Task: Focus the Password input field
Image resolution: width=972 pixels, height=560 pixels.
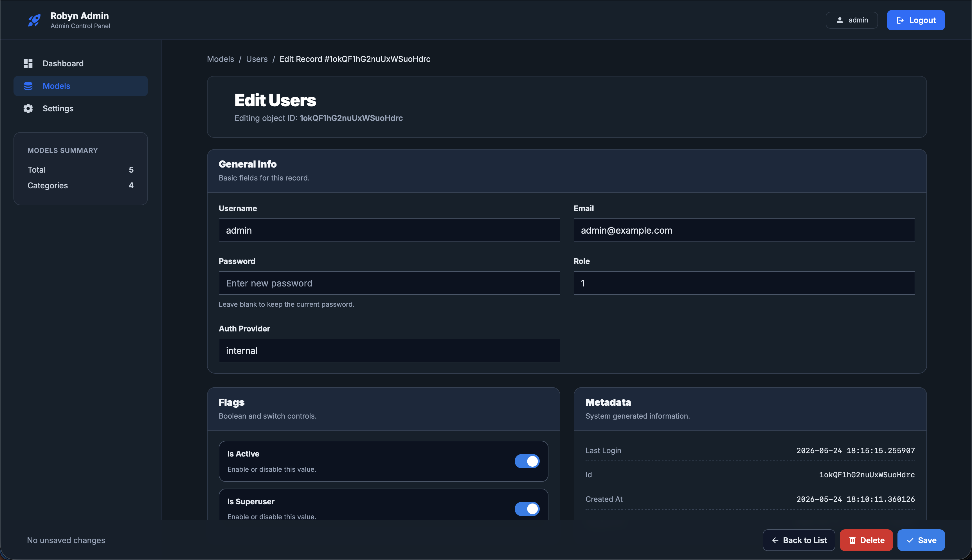Action: click(x=389, y=283)
